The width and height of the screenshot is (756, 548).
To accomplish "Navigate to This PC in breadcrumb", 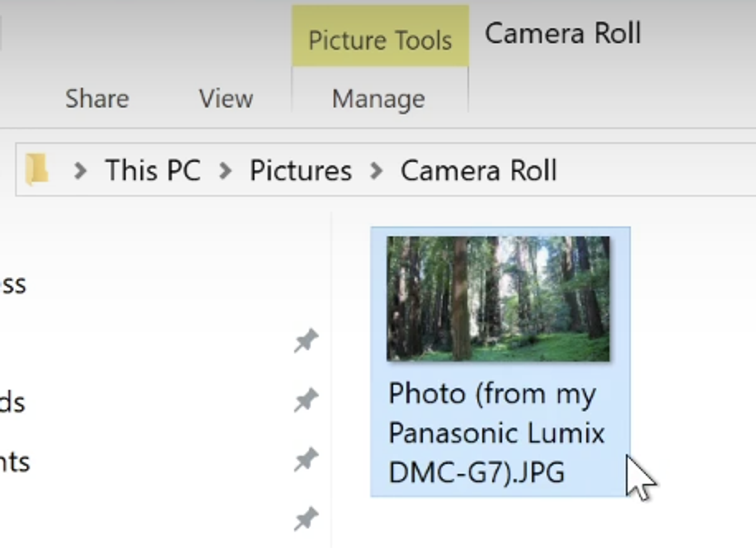I will click(x=153, y=170).
